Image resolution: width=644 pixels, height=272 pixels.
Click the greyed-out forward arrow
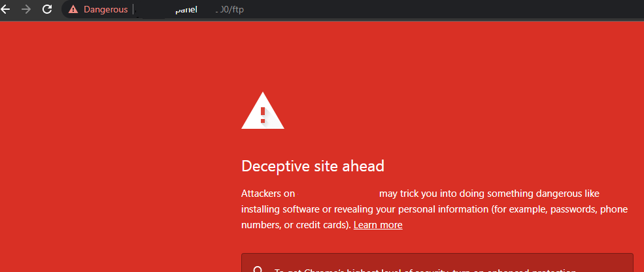point(26,9)
